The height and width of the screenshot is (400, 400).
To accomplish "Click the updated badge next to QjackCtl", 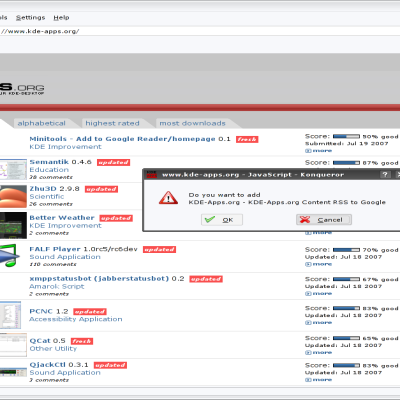I will [x=110, y=365].
